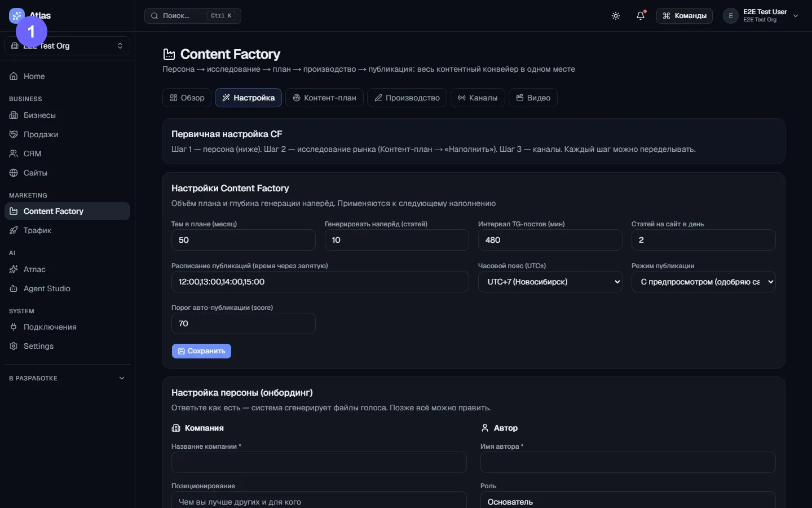Click the Home house icon in sidebar
Screen dimensions: 812x508
(x=14, y=76)
